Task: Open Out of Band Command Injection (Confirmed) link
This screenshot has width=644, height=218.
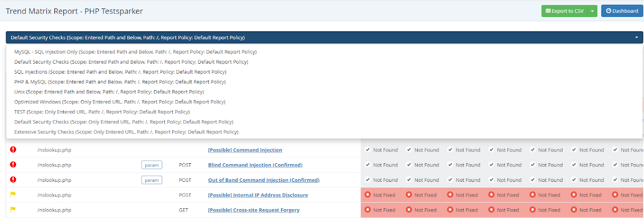Action: [x=264, y=180]
